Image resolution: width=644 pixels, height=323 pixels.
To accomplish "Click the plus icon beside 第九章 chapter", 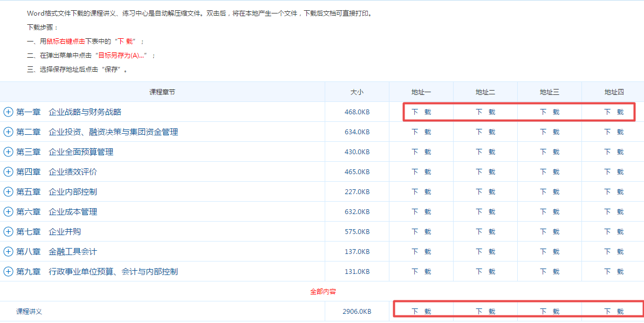I will pyautogui.click(x=8, y=272).
